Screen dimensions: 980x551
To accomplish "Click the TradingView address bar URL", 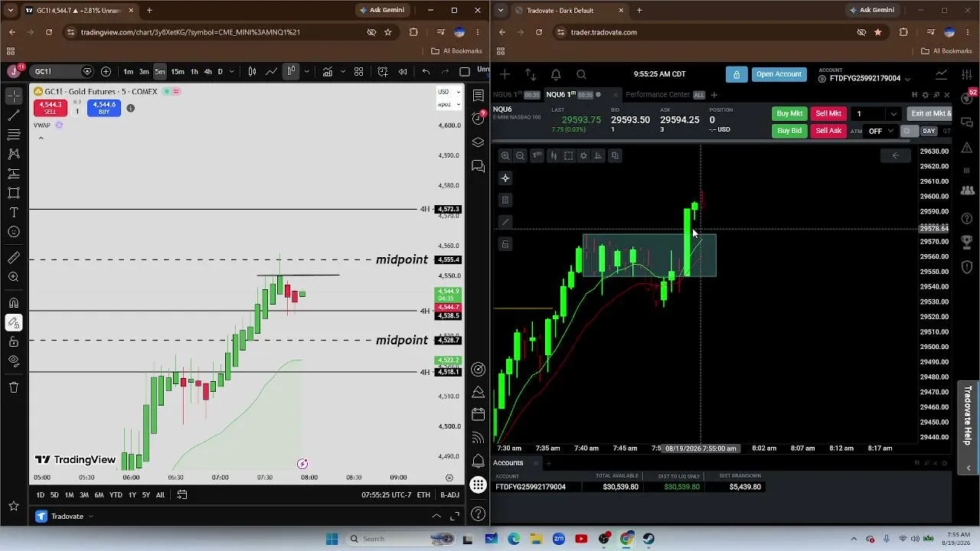I will (x=191, y=32).
